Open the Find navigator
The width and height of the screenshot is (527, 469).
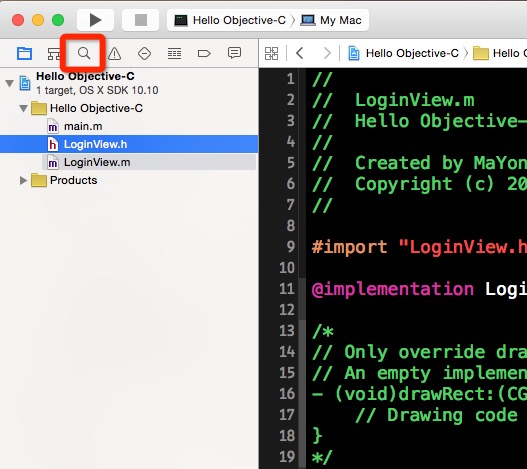pos(84,53)
